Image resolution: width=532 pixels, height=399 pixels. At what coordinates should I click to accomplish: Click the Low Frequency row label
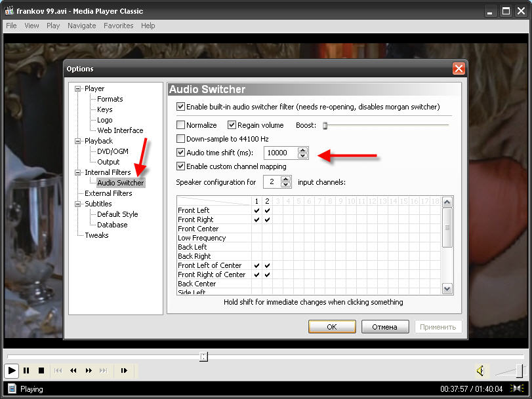(201, 238)
